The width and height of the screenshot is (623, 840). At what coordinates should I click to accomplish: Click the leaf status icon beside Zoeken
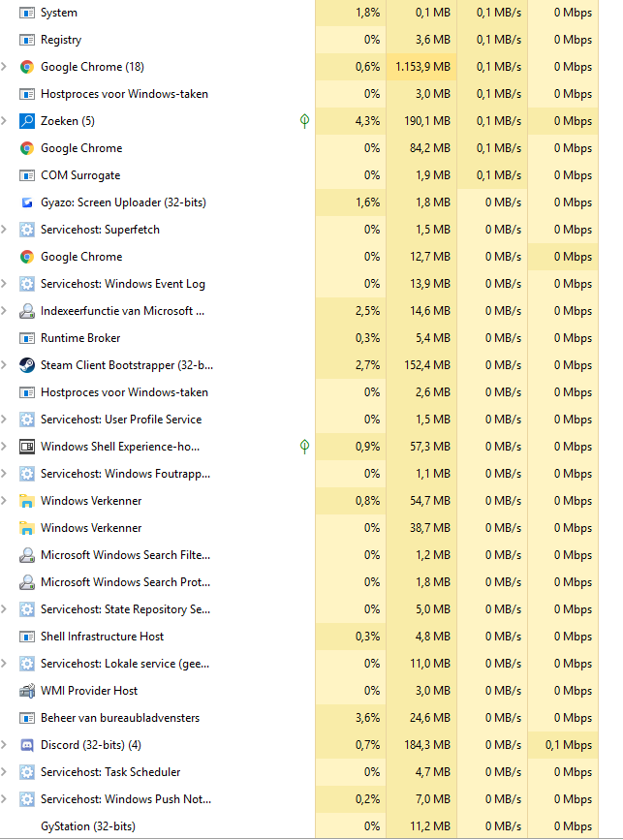(x=305, y=121)
